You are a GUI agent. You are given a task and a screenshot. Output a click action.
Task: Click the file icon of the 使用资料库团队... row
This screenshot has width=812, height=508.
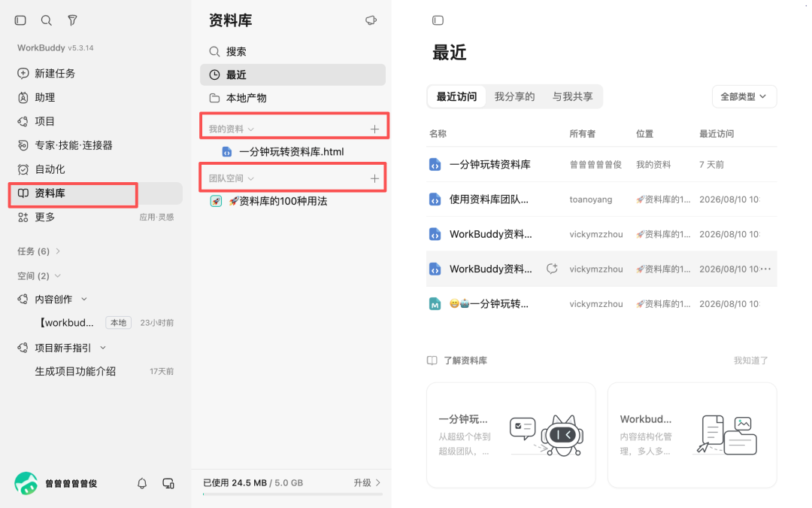pos(435,199)
